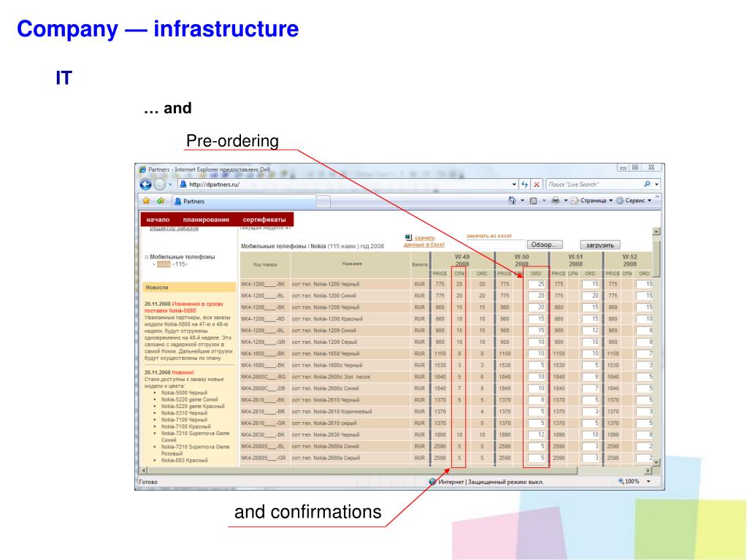Select the highlighted Nokia <115> category
This screenshot has width=747, height=560.
[x=172, y=264]
